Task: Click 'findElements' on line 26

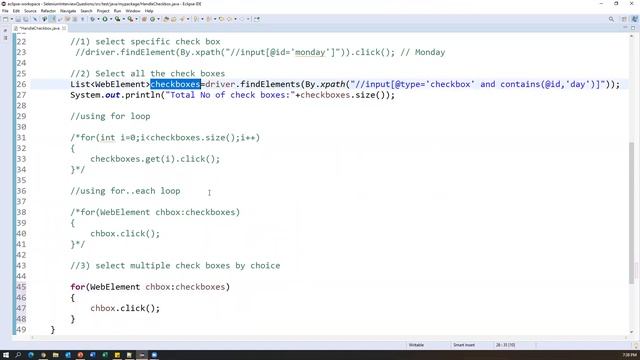Action: point(270,84)
